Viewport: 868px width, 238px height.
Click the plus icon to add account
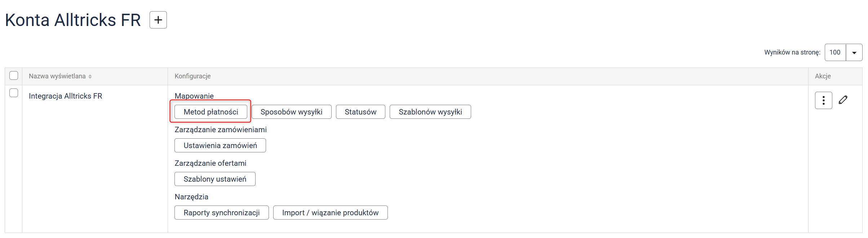[158, 20]
